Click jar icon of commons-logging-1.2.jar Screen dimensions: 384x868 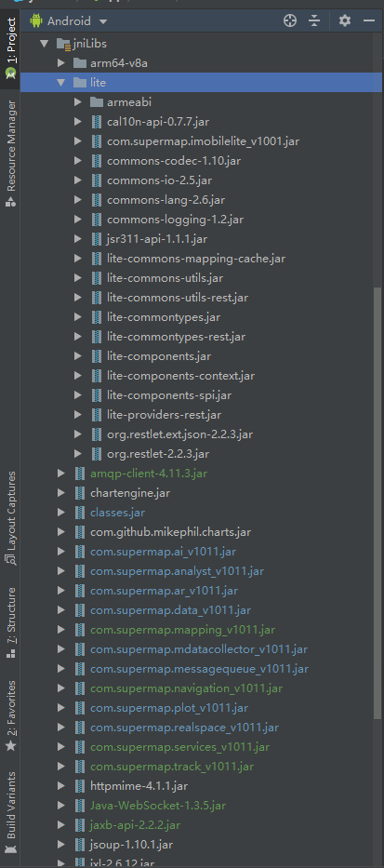tap(97, 220)
